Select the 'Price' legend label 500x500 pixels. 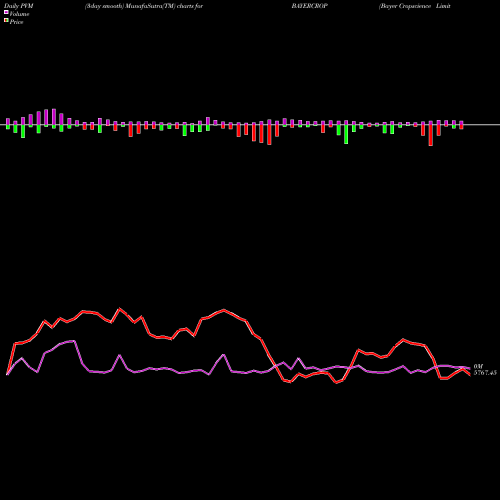point(16,22)
